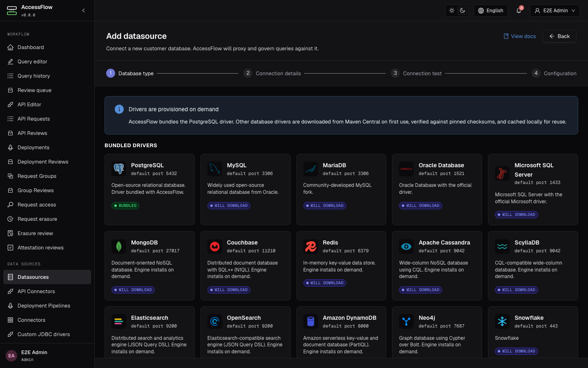Viewport: 588px width, 368px height.
Task: Open API Editor page
Action: click(x=47, y=105)
